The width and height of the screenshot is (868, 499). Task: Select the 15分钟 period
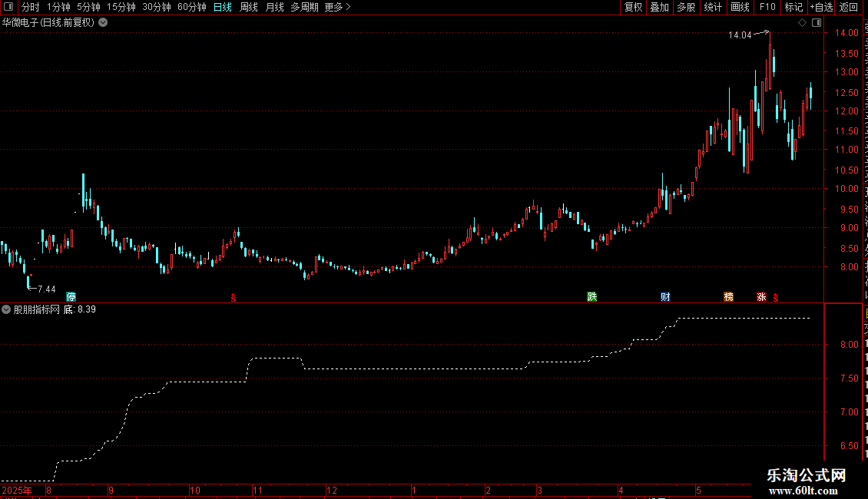121,7
